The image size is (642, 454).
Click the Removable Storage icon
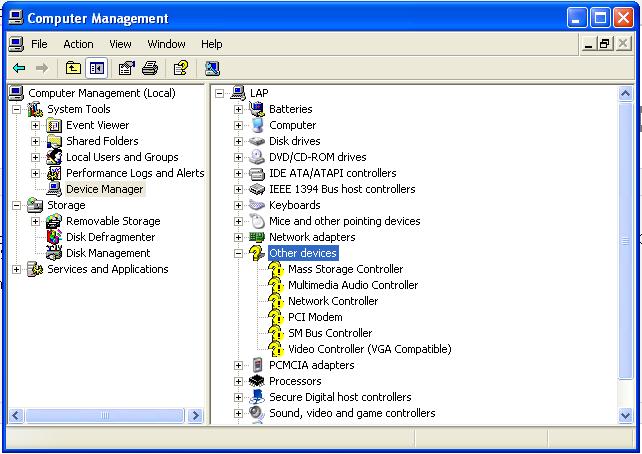point(54,221)
